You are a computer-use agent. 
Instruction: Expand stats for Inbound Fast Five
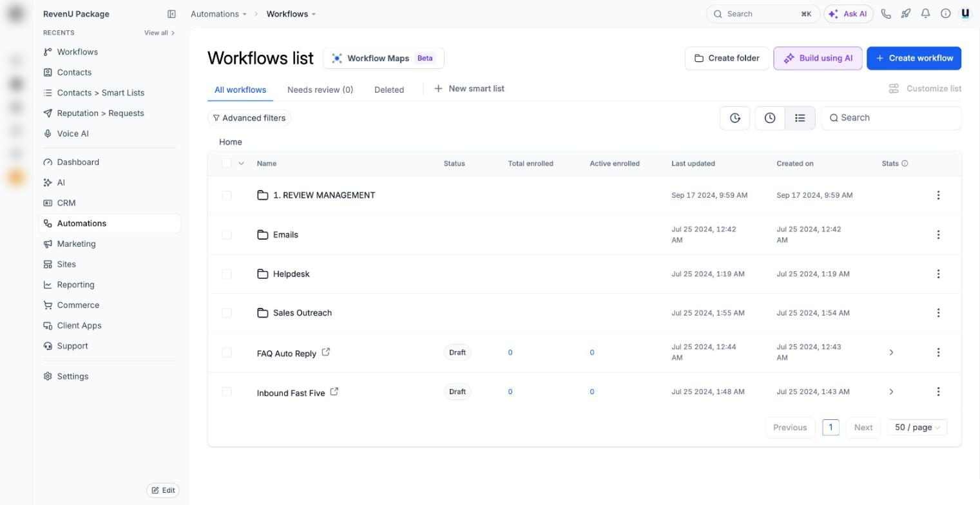coord(891,392)
